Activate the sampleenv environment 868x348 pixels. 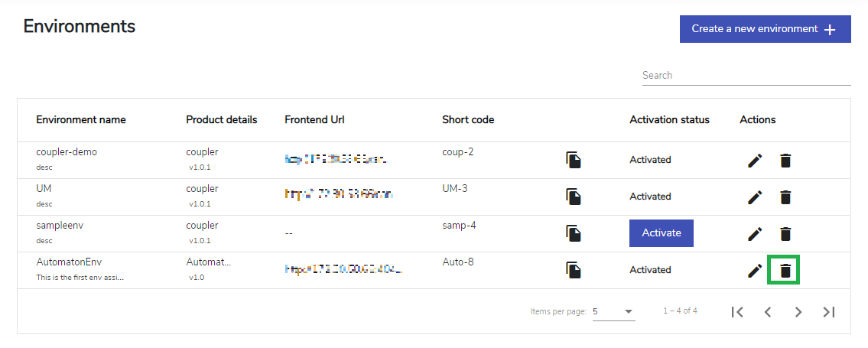point(661,233)
